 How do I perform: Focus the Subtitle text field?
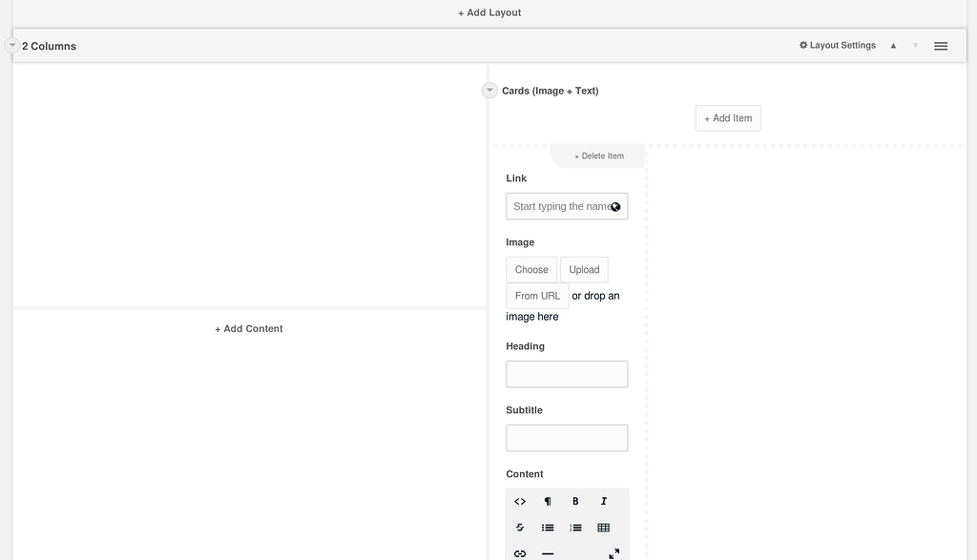point(567,438)
